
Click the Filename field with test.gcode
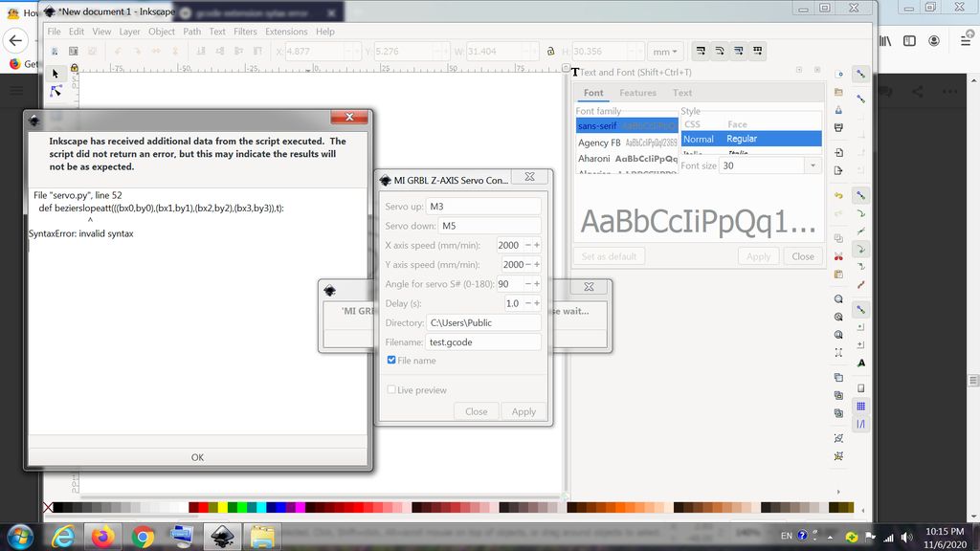pos(483,342)
